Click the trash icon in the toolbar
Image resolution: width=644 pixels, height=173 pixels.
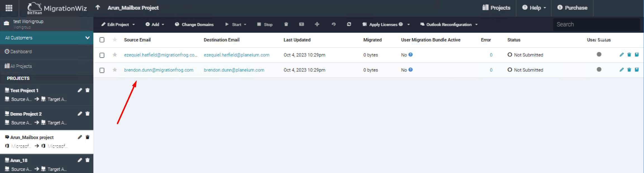[x=286, y=24]
